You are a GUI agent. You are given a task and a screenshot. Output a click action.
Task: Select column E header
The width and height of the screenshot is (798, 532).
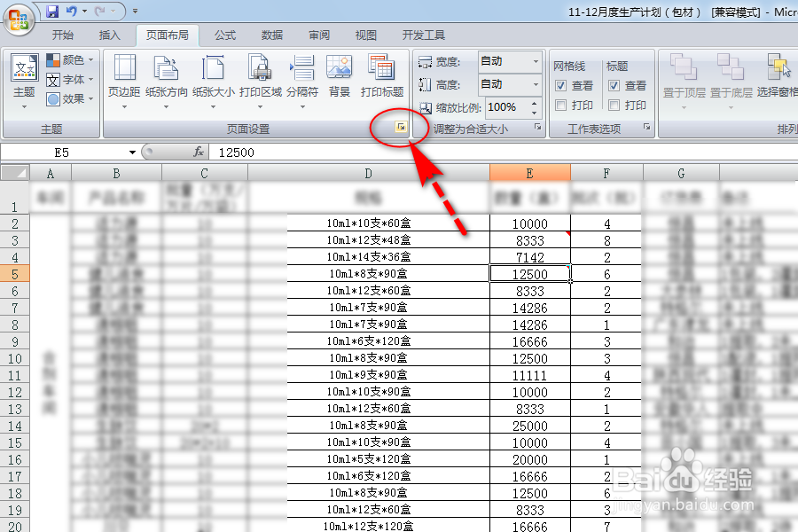point(530,173)
